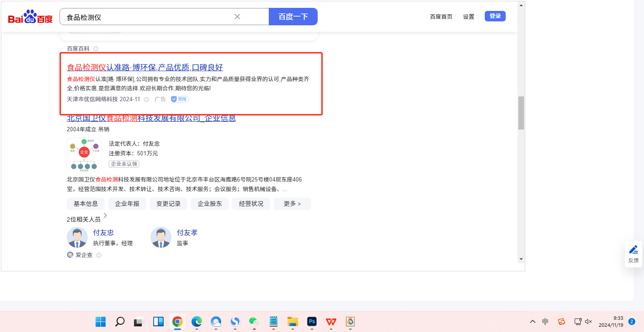This screenshot has height=332, width=644.
Task: Open WeChat from the taskbar
Action: pyautogui.click(x=253, y=322)
